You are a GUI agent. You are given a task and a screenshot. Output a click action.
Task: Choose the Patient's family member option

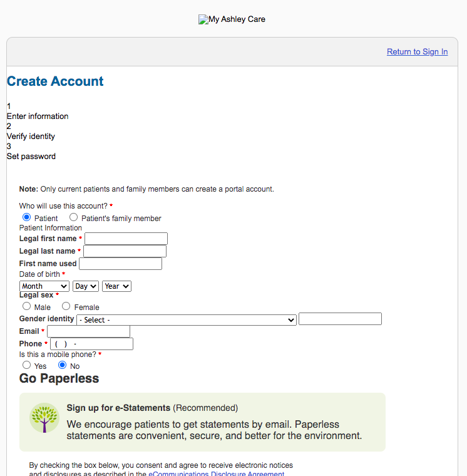73,217
